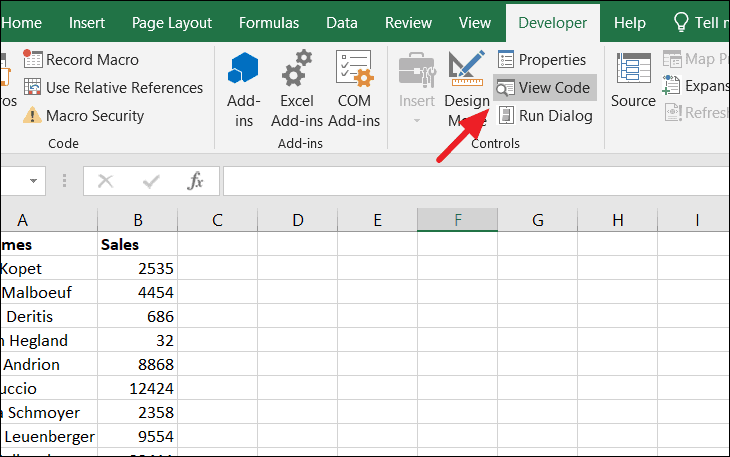Open the Properties control icon

(506, 60)
